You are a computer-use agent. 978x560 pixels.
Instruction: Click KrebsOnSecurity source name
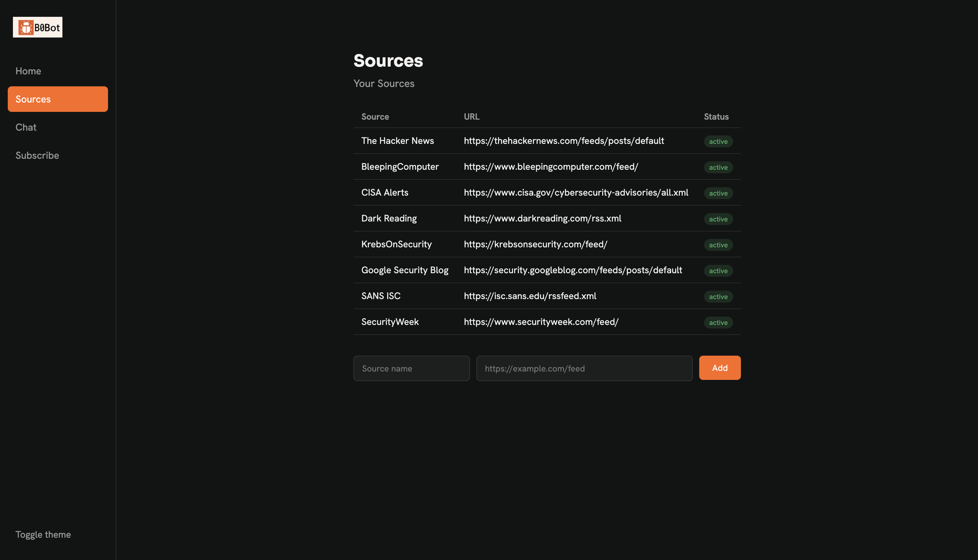[396, 244]
